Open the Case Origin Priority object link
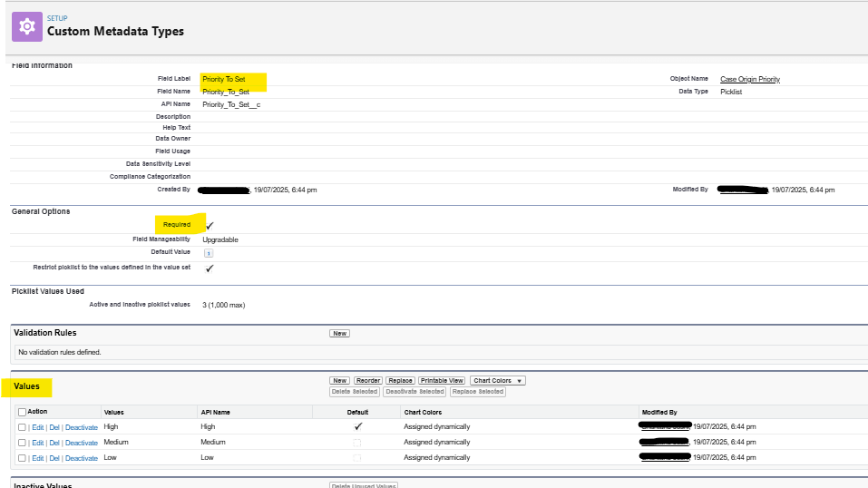Viewport: 868px width, 488px height. pyautogui.click(x=749, y=79)
